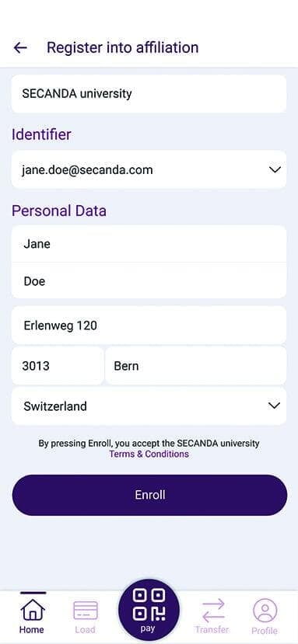Open the Terms & Conditions link
Screen dimensions: 298x644
(149, 454)
